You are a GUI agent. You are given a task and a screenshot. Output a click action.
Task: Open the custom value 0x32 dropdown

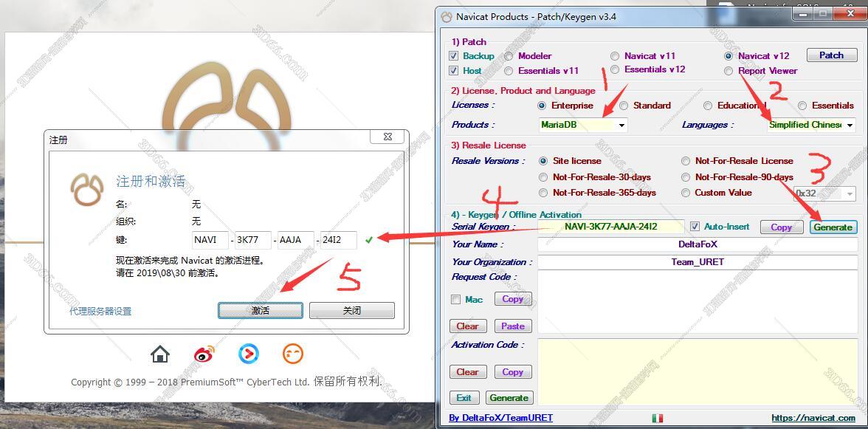tap(825, 193)
